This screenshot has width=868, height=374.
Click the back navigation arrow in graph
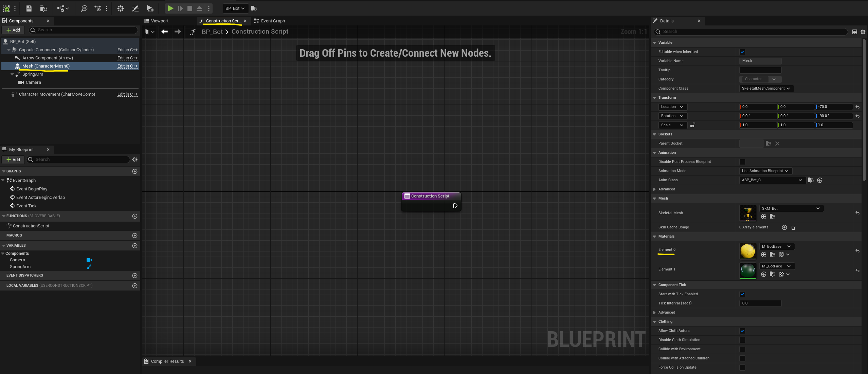click(165, 32)
